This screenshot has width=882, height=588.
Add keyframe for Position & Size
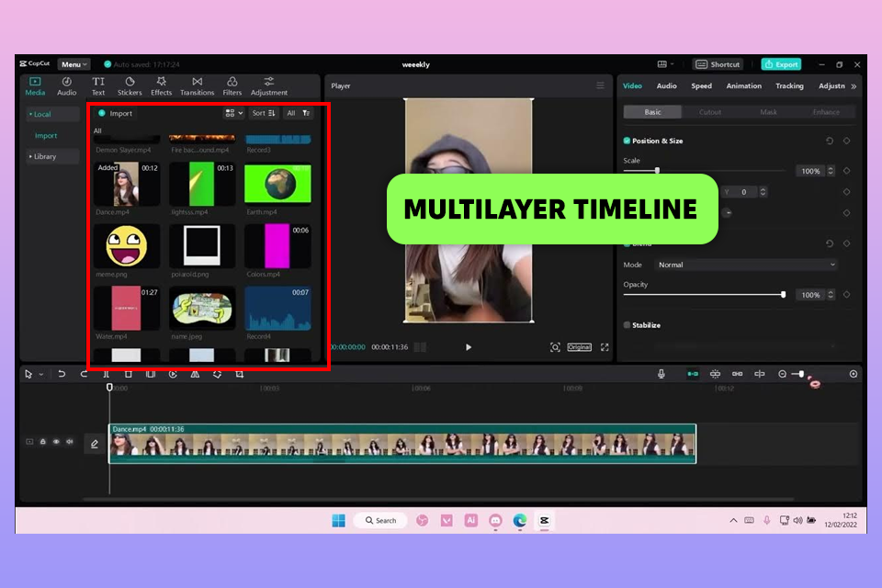(846, 141)
